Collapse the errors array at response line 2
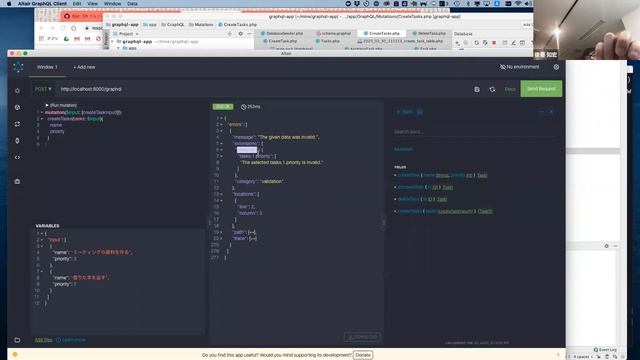This screenshot has height=360, width=640. 222,124
